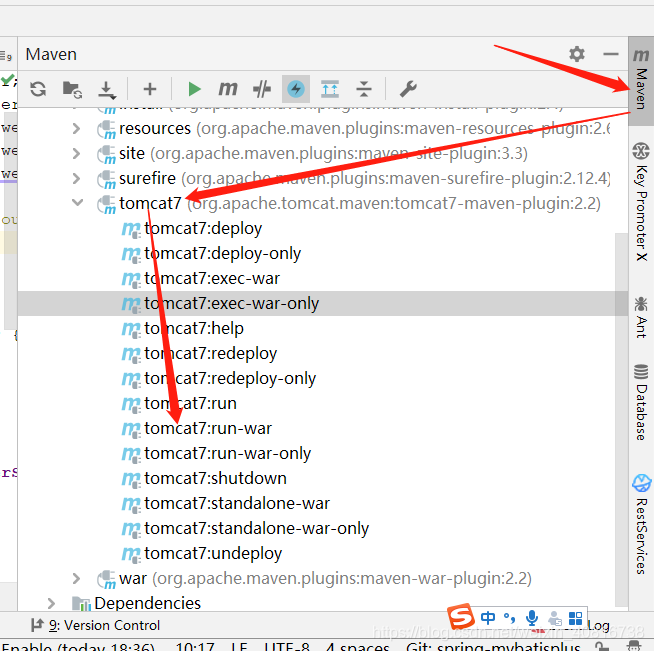This screenshot has height=651, width=654.
Task: Add Maven Projects with plus icon
Action: pos(150,89)
